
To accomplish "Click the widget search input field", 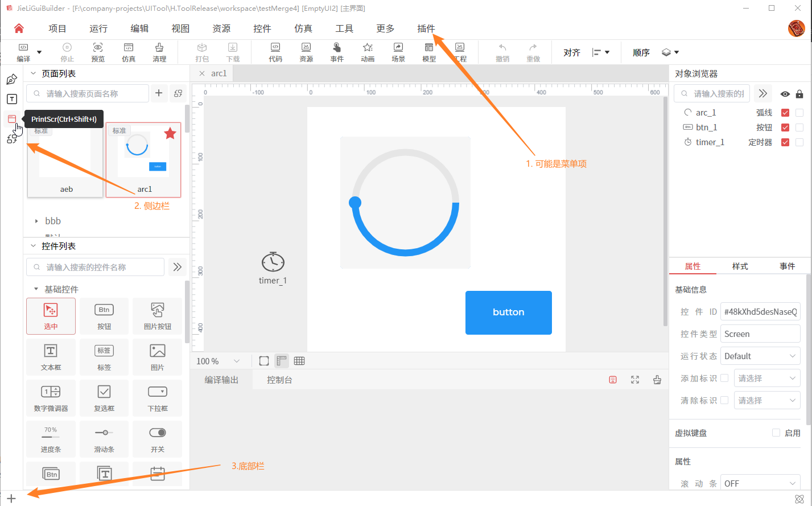I will pyautogui.click(x=96, y=267).
